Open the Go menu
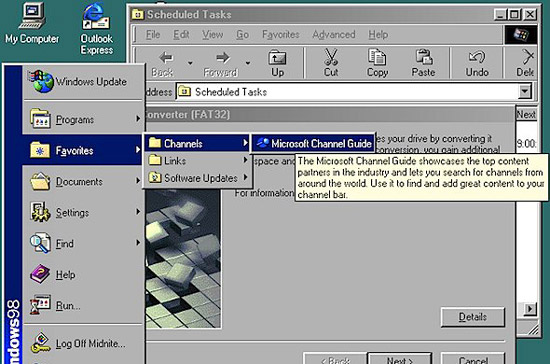Viewport: 550px width, 364px height. [x=242, y=34]
